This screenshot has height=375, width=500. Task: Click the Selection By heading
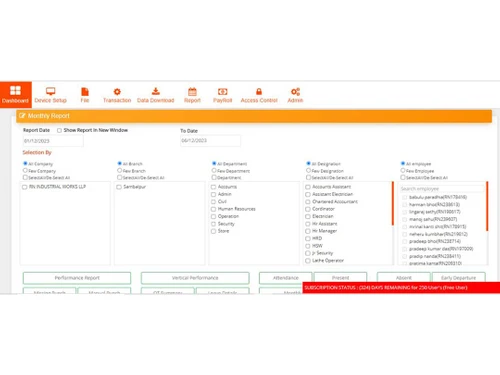pos(37,152)
